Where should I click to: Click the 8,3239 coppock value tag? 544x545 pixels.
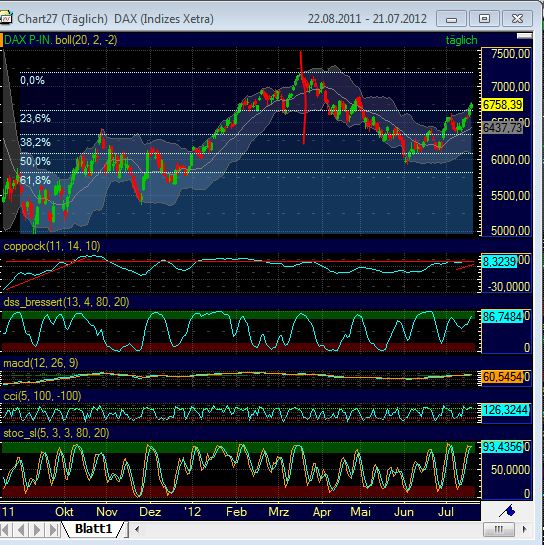click(x=500, y=261)
